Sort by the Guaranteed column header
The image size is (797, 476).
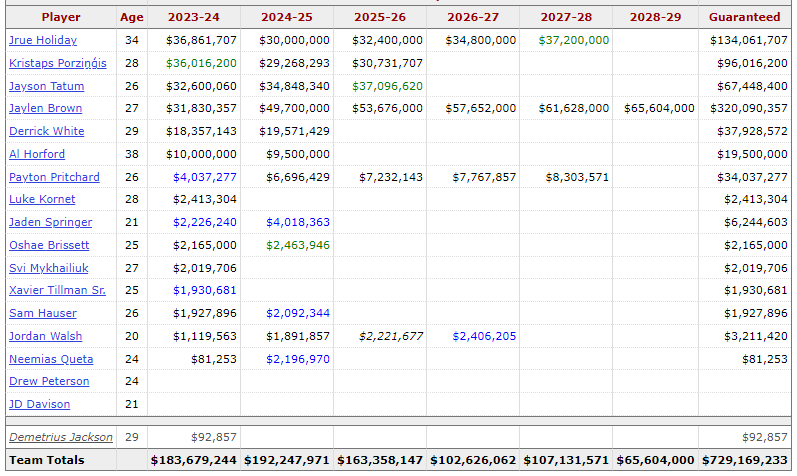point(744,17)
